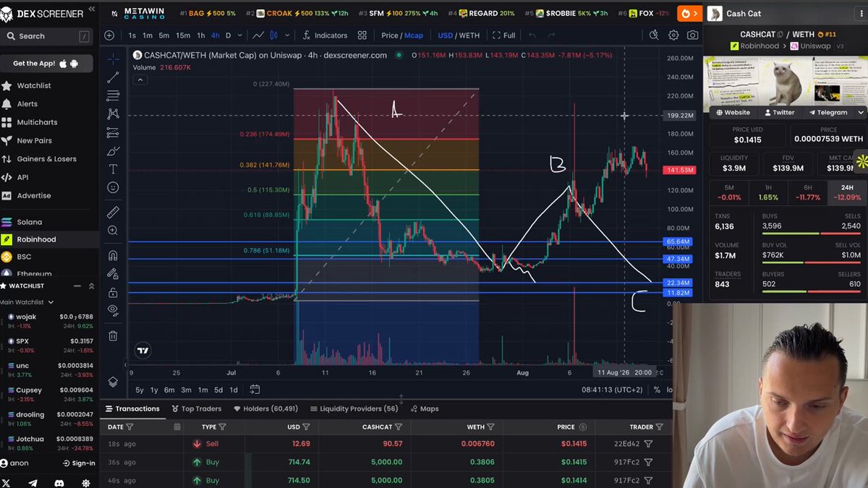Screen dimensions: 868x488
Task: Open the Liquidity Providers (56) tab
Action: click(x=354, y=408)
